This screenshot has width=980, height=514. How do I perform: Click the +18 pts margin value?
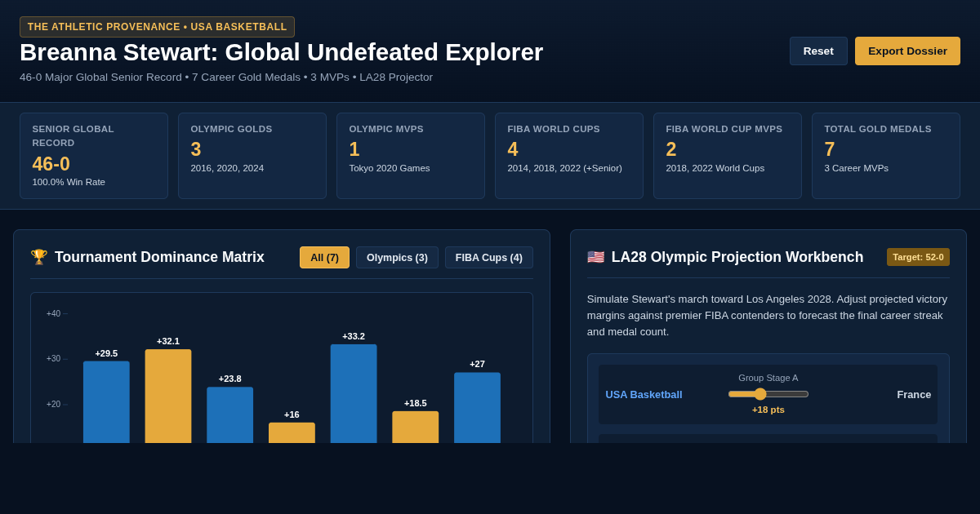click(x=768, y=410)
